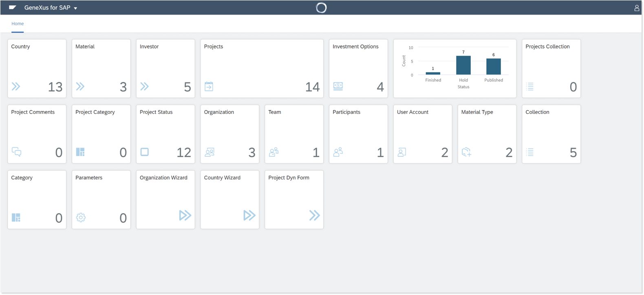This screenshot has height=295, width=644.
Task: Click the gear icon on Parameters tile
Action: (81, 218)
